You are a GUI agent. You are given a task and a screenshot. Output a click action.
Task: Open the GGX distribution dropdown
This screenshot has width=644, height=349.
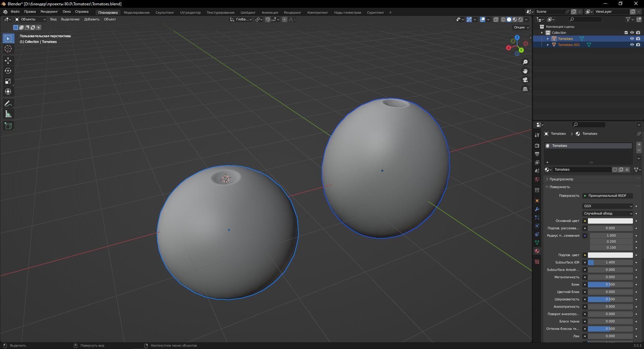(608, 206)
